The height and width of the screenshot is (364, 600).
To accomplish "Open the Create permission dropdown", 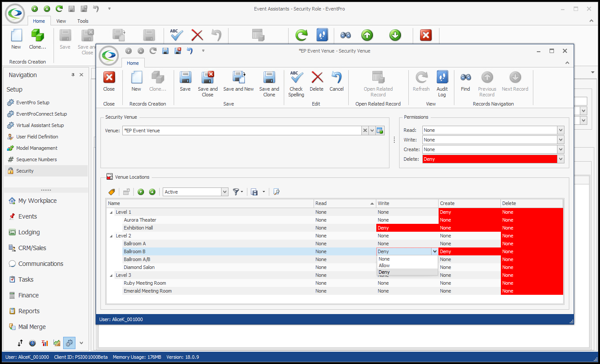I will 561,149.
